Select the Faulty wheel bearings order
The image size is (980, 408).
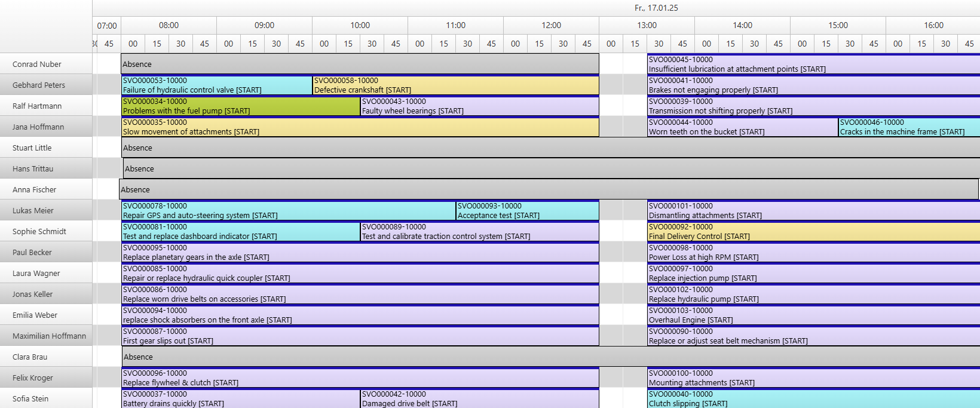(479, 106)
